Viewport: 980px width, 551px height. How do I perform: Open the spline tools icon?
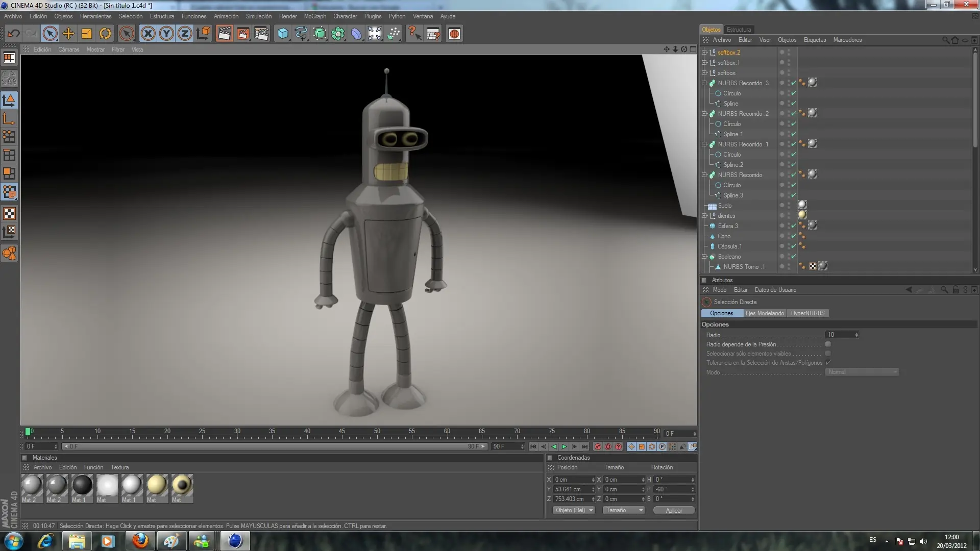301,34
